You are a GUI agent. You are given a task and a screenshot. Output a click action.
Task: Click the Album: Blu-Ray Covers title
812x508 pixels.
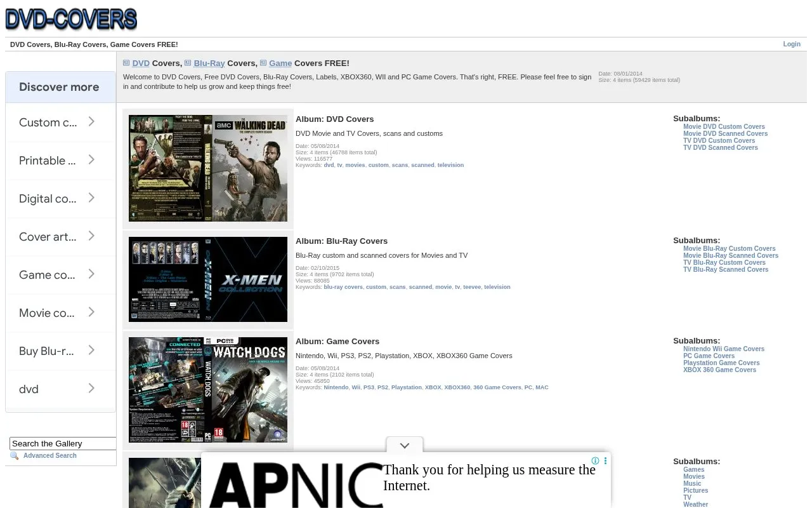coord(341,241)
